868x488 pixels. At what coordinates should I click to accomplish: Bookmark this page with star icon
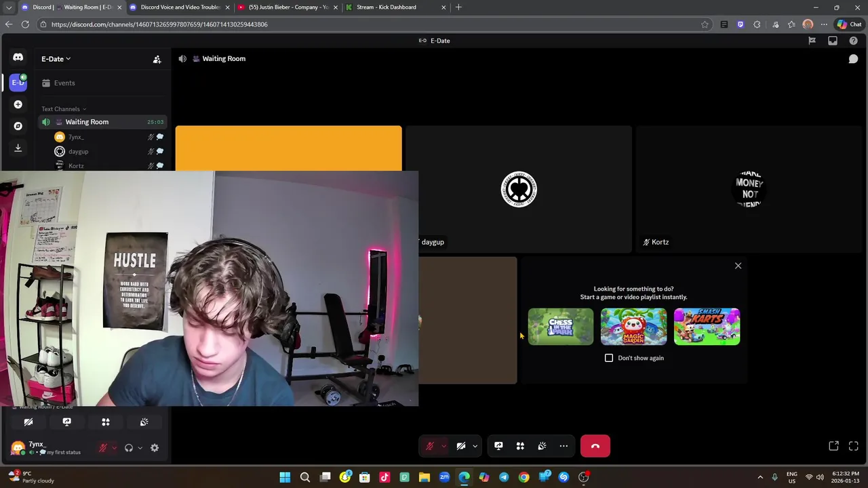pyautogui.click(x=705, y=24)
